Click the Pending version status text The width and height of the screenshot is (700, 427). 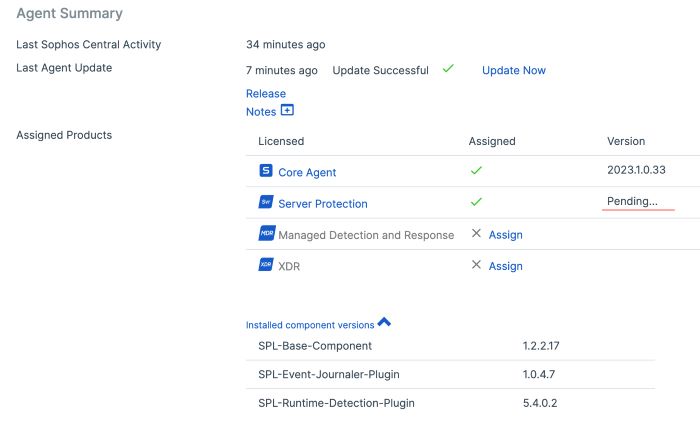tap(632, 202)
